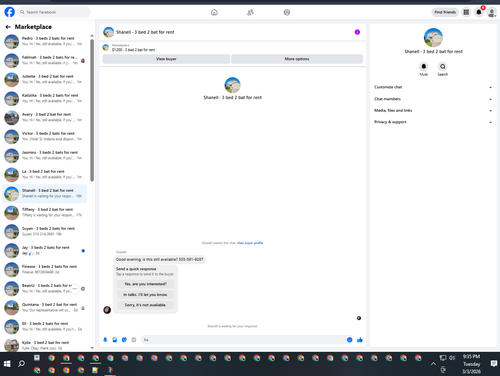Click the Find friends button
The height and width of the screenshot is (376, 500).
(x=445, y=12)
